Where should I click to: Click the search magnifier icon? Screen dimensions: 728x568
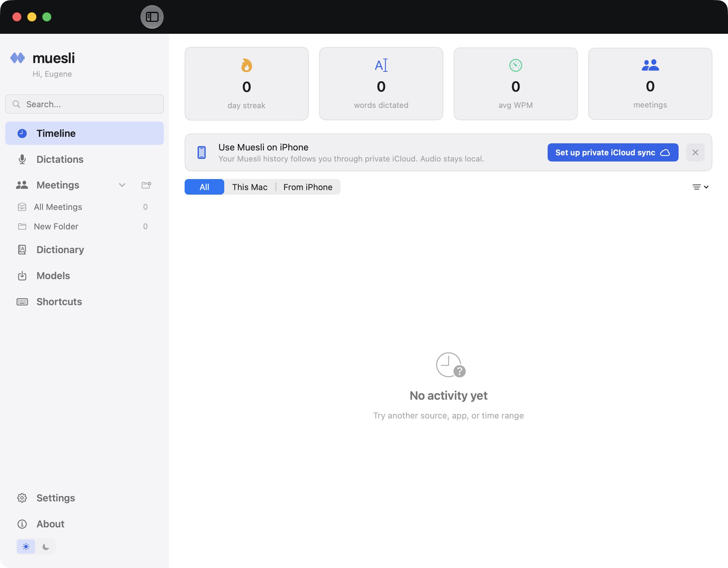(x=16, y=104)
